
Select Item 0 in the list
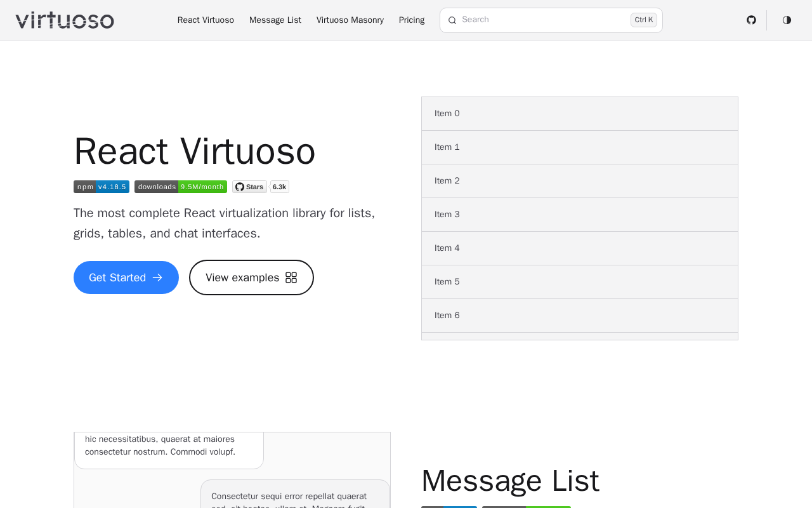[x=580, y=114]
